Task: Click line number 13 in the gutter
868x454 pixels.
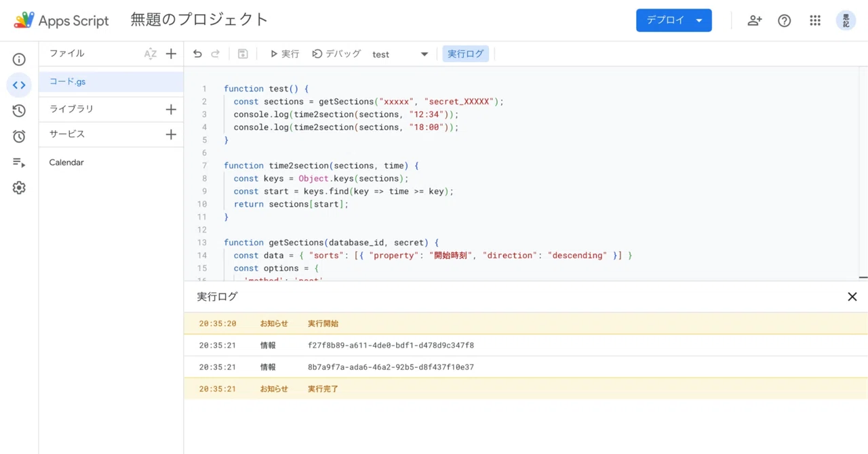Action: coord(202,243)
